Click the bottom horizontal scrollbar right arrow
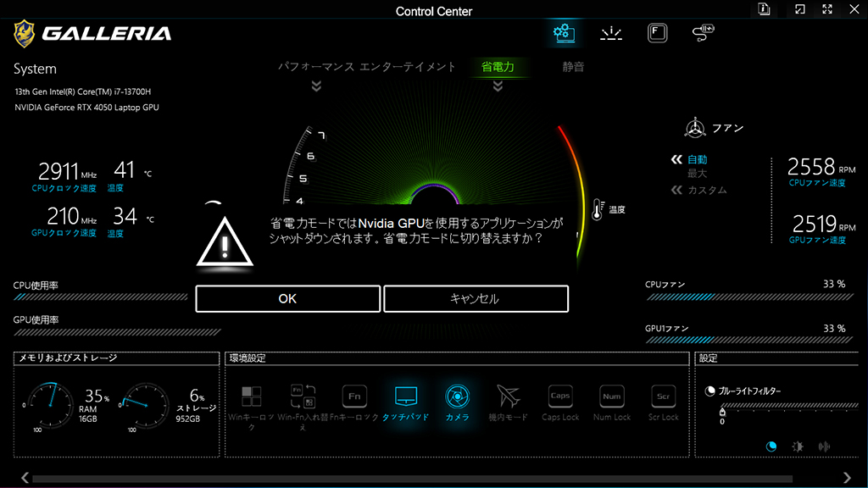Screen dimensions: 868x488 tap(847, 478)
